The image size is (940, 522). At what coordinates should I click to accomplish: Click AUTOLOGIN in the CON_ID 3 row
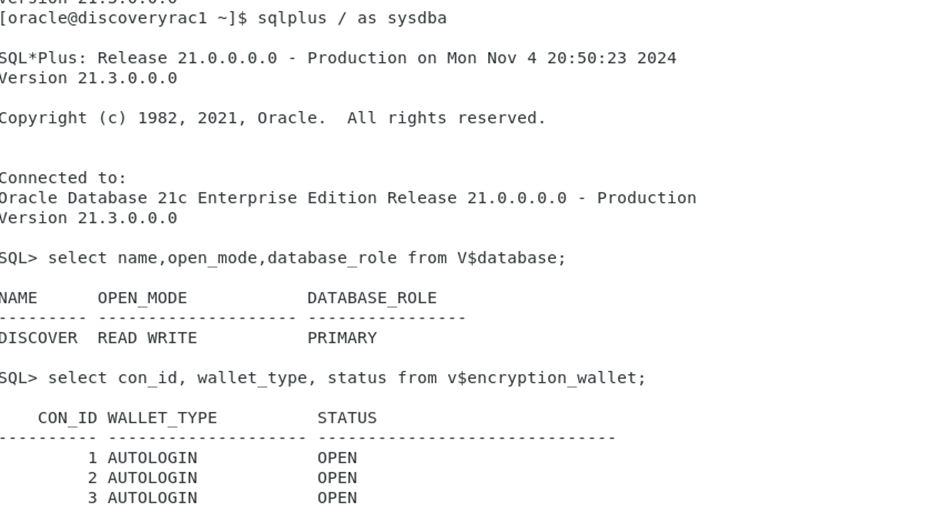click(152, 498)
